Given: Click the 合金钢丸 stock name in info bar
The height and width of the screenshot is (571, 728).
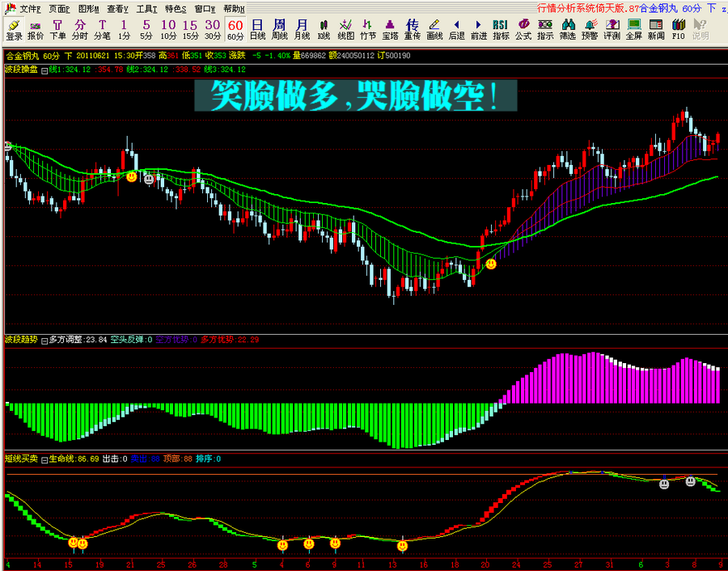Looking at the screenshot, I should coord(23,56).
